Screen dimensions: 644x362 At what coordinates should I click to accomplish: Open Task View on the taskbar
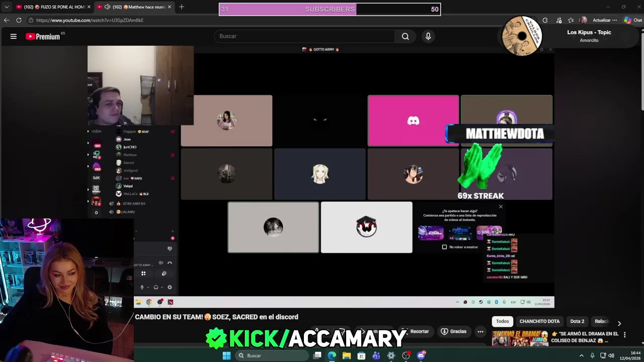coord(317,355)
